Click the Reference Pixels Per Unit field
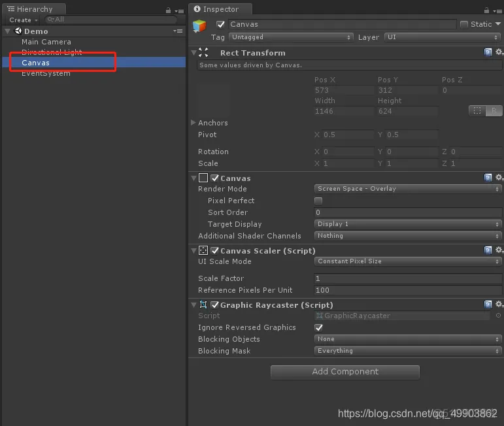 click(x=407, y=291)
